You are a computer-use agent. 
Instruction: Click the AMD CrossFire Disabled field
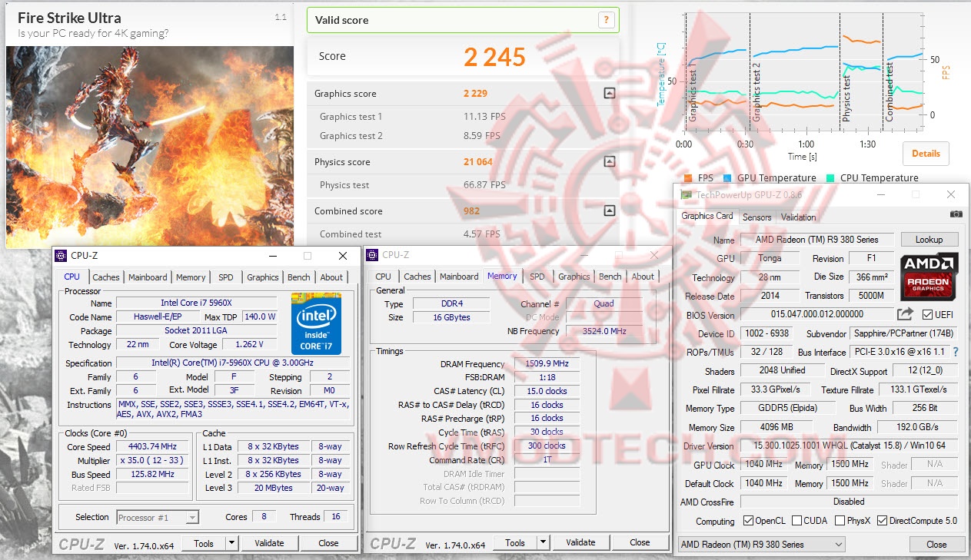[x=850, y=502]
